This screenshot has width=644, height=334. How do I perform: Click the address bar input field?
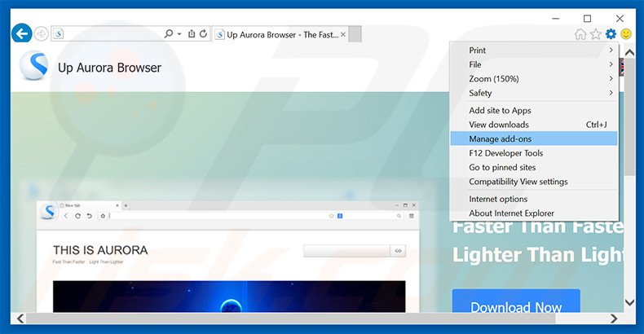click(x=113, y=33)
